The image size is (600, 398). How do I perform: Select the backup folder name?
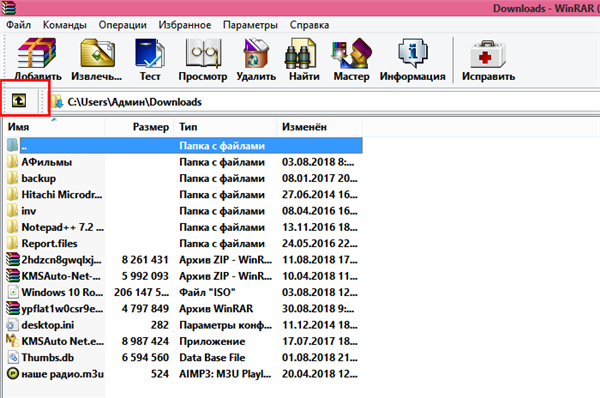tap(39, 178)
